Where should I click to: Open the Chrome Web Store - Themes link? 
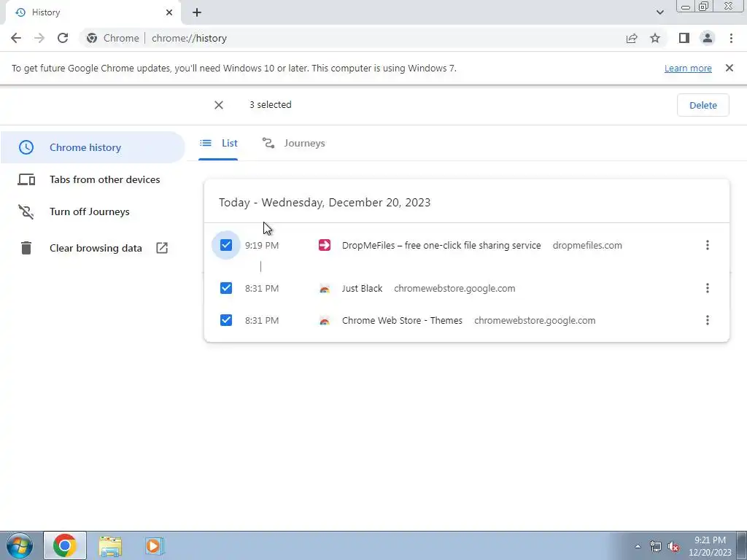tap(402, 321)
